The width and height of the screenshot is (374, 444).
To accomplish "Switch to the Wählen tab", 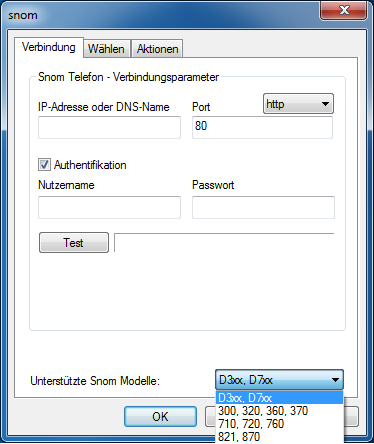I will (x=106, y=49).
